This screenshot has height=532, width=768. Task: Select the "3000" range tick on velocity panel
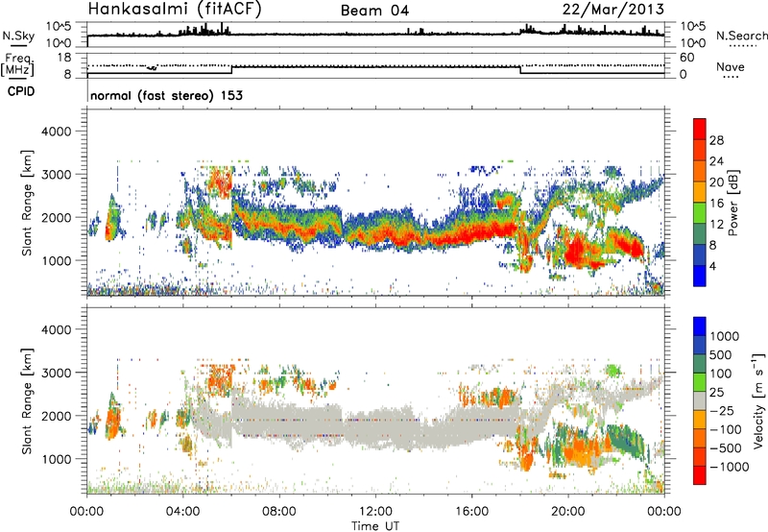pos(57,373)
